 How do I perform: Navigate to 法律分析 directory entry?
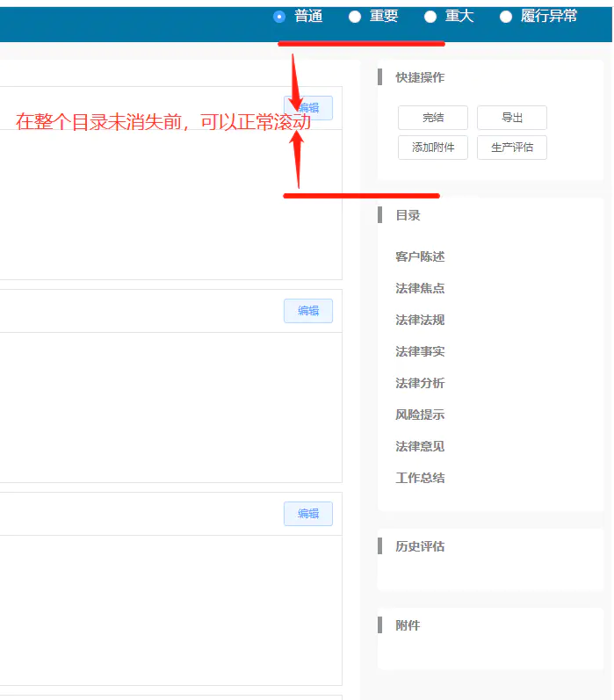coord(420,383)
